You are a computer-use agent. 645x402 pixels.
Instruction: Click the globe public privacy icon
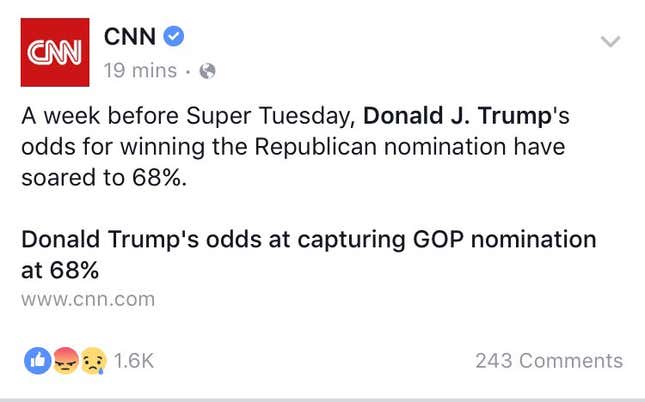(x=207, y=71)
